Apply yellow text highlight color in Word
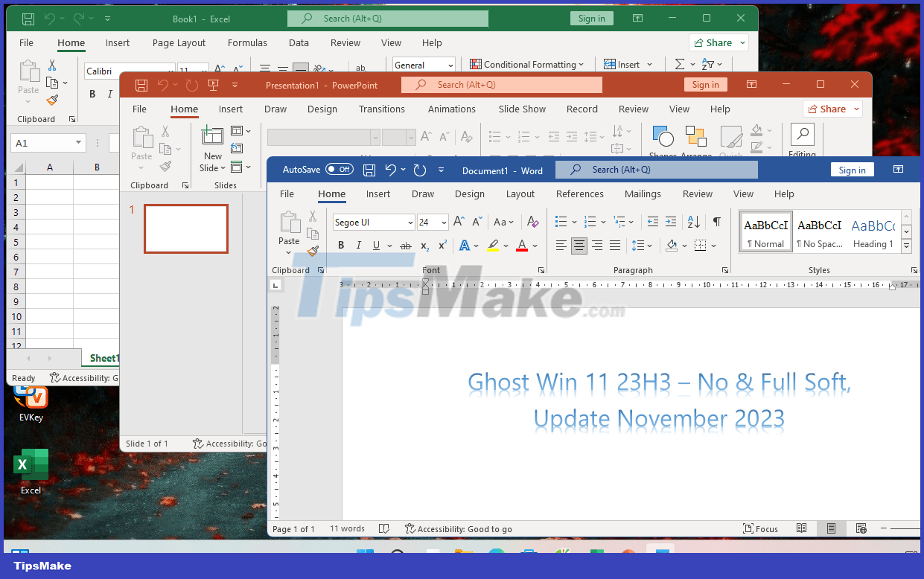924x579 pixels. coord(494,246)
